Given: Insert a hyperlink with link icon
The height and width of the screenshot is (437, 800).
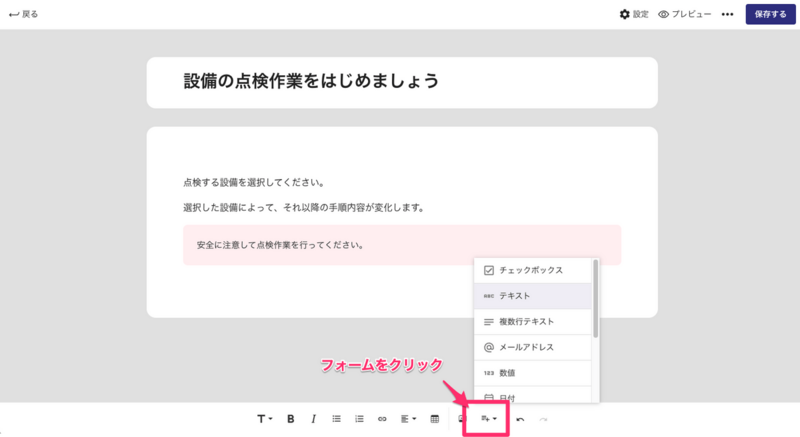Looking at the screenshot, I should click(x=382, y=419).
